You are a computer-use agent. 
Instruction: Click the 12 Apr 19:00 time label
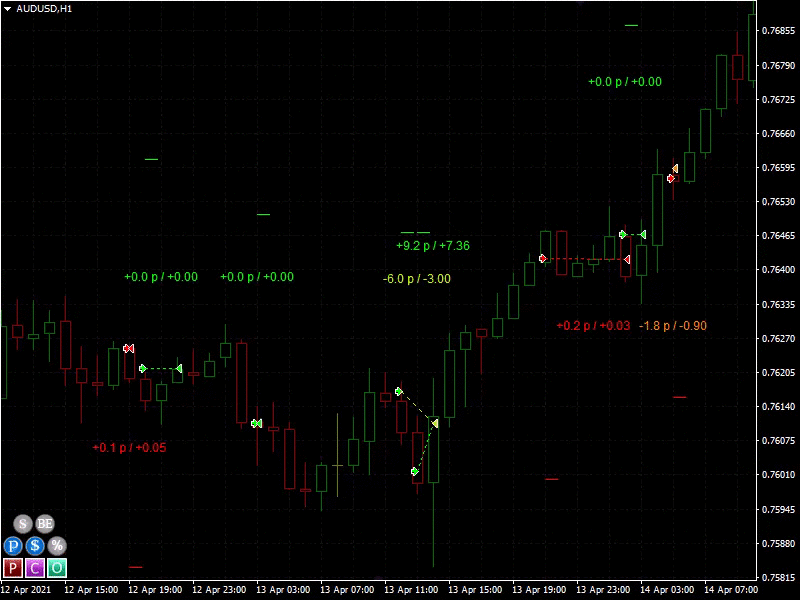click(x=155, y=590)
